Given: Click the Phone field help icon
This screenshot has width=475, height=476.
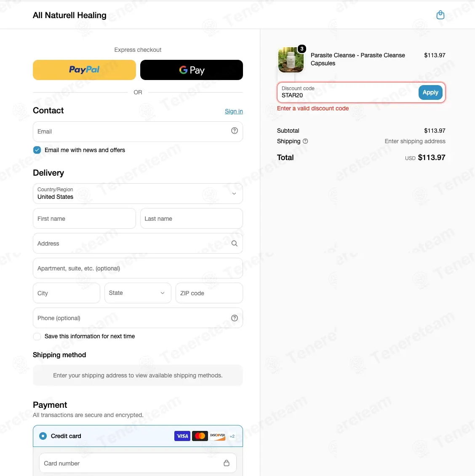Looking at the screenshot, I should coord(234,318).
